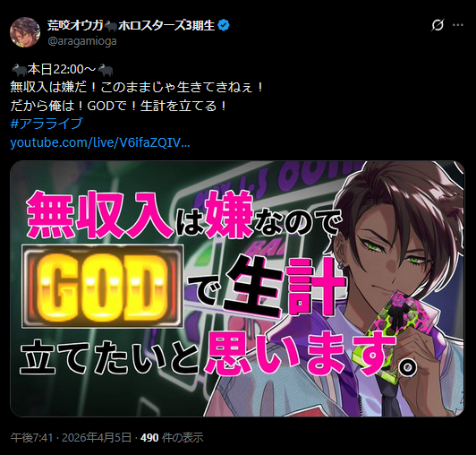Click the blue verified checkmark badge
This screenshot has height=455, width=476.
224,25
